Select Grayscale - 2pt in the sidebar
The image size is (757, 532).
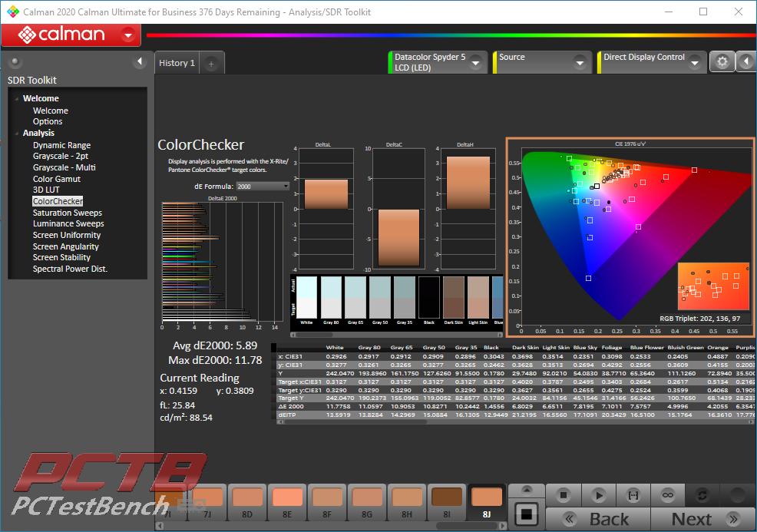(61, 157)
